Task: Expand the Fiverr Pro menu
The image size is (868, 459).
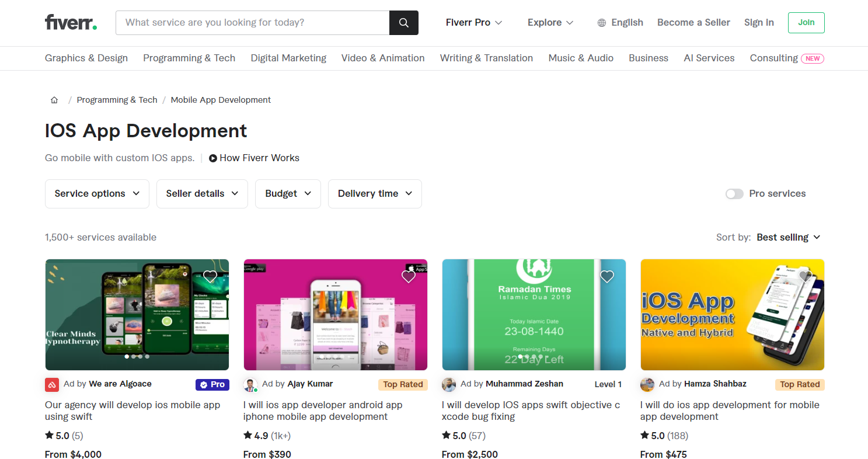Action: pyautogui.click(x=474, y=23)
